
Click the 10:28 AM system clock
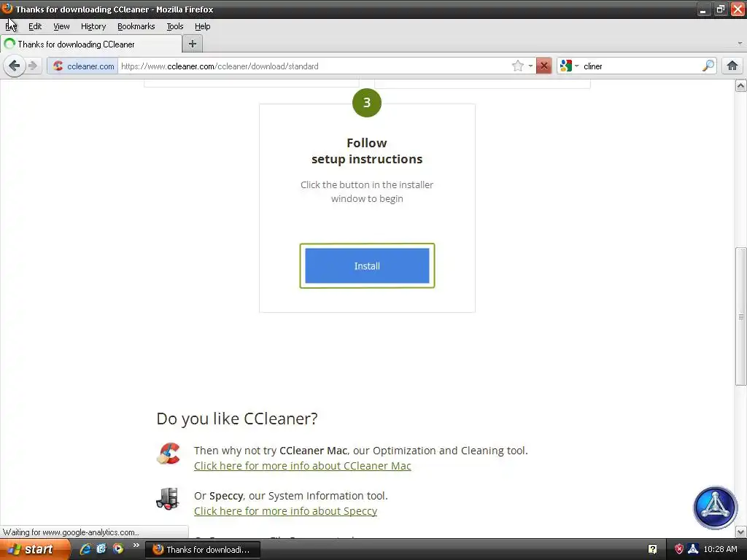click(x=720, y=550)
